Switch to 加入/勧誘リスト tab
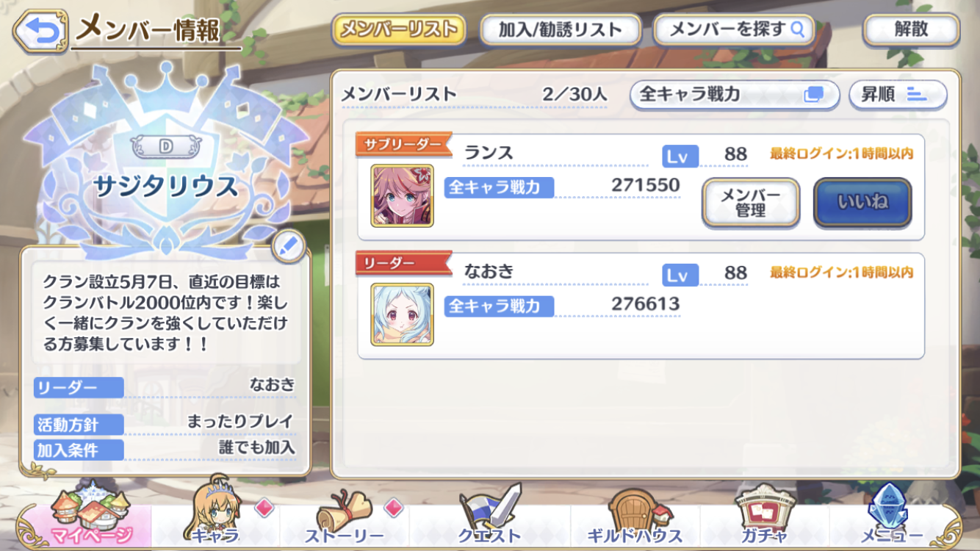The image size is (980, 551). pyautogui.click(x=561, y=29)
